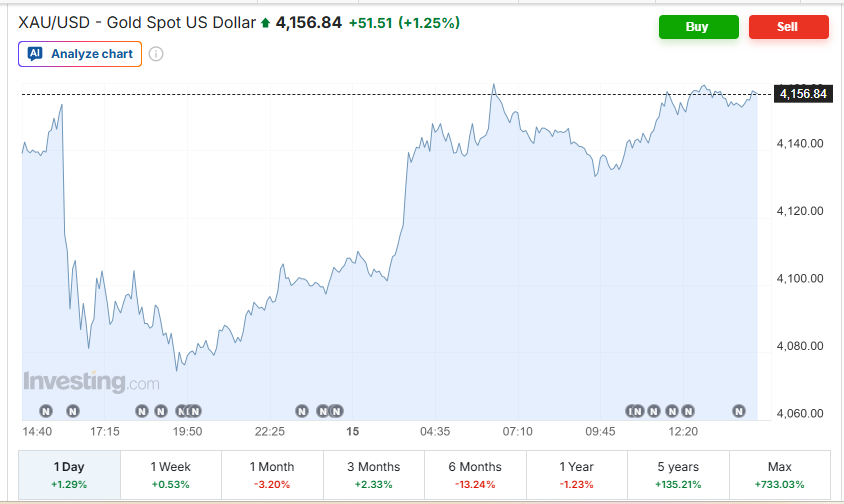
Task: Click the news marker just below 12:20 area
Action: pos(687,411)
